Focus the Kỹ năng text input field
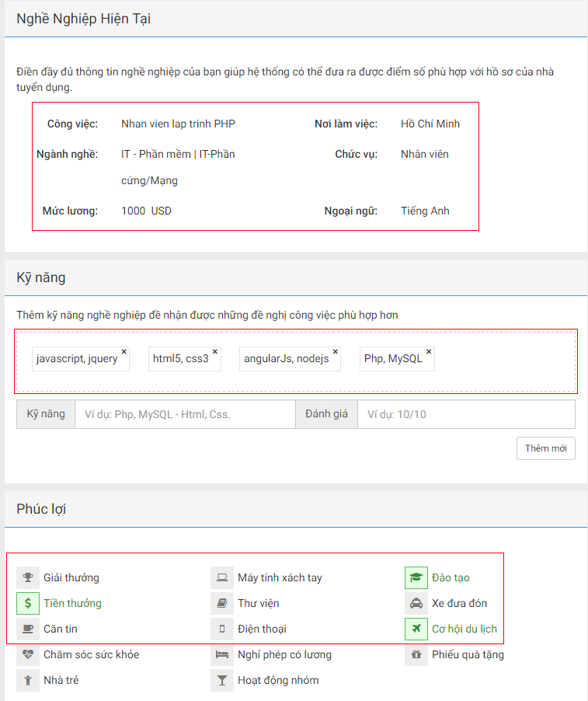 (x=185, y=414)
